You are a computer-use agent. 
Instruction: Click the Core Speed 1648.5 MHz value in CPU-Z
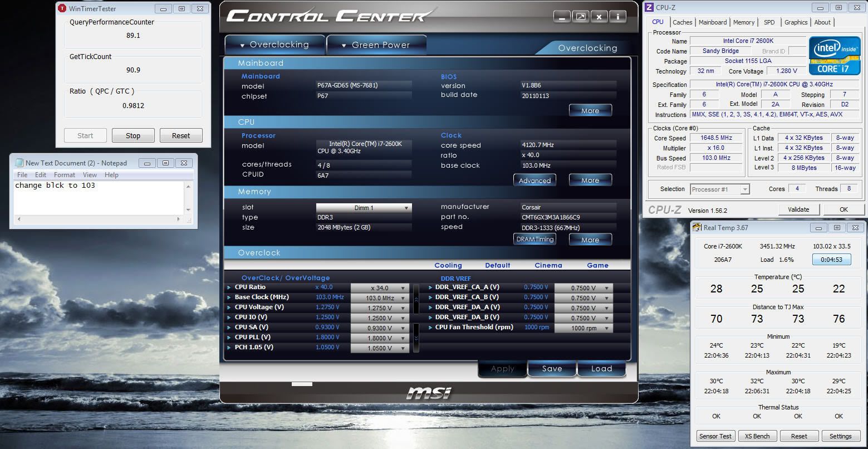coord(717,138)
